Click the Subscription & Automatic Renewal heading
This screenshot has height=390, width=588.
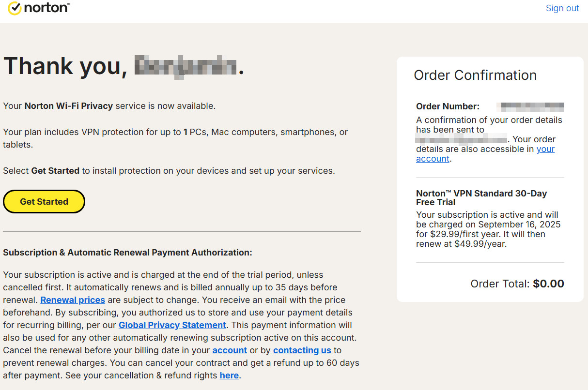point(127,253)
